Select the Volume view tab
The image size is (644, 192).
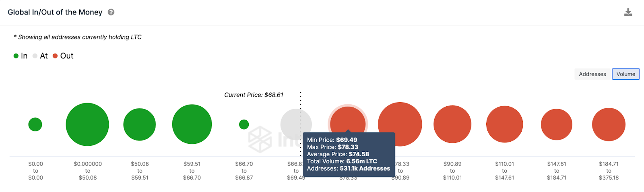click(x=625, y=74)
